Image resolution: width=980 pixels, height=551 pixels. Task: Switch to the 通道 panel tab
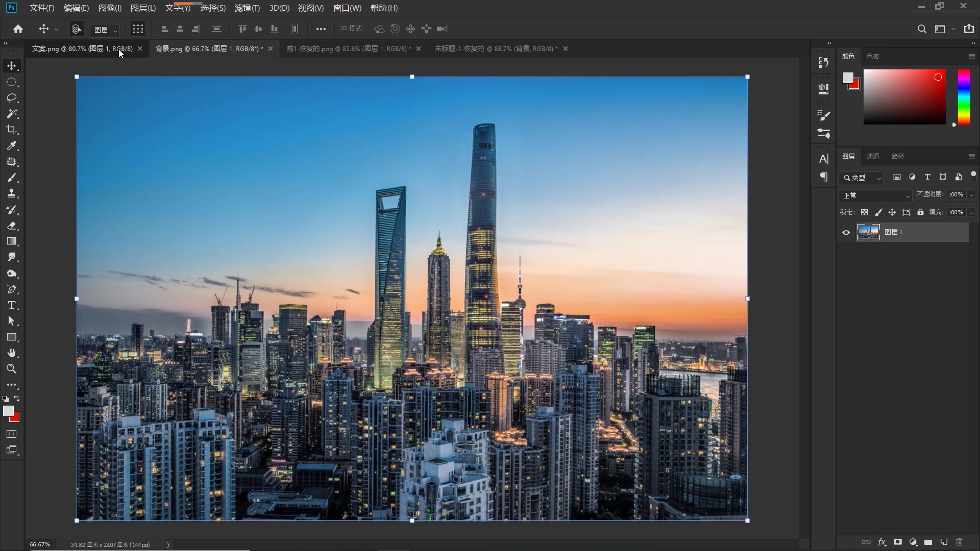pos(873,156)
